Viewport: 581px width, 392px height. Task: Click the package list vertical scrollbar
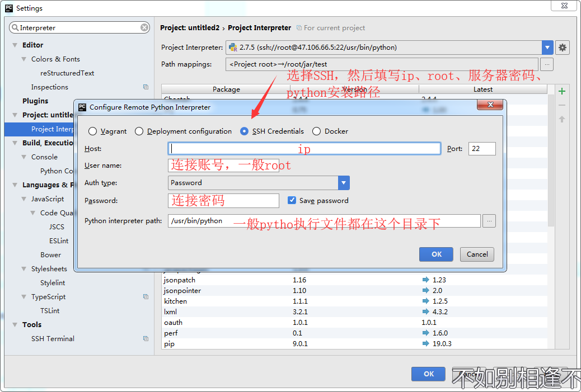551,160
